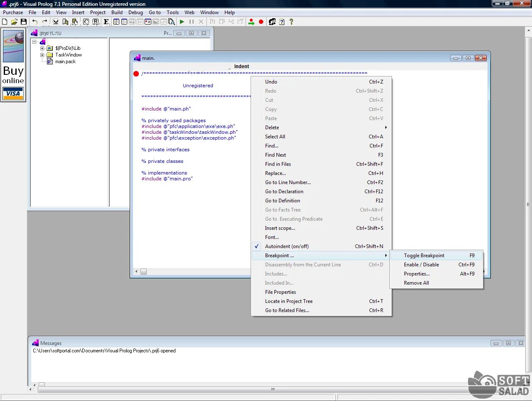Open the Go to menu
This screenshot has width=532, height=401.
click(x=155, y=12)
